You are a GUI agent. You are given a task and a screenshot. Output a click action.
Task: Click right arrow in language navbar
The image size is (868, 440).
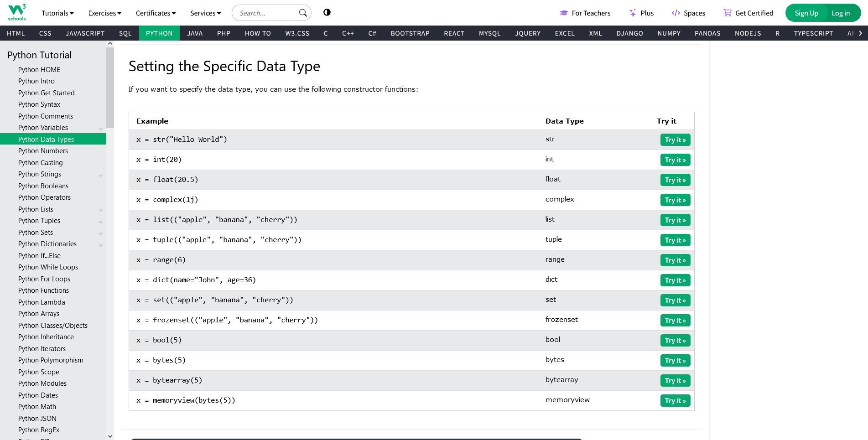click(860, 33)
